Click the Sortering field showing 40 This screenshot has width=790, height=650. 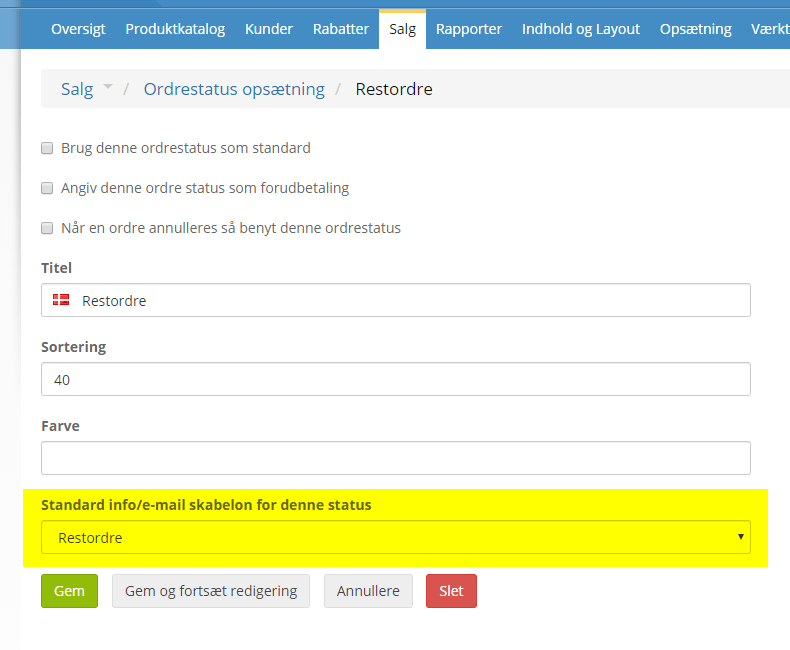click(396, 379)
